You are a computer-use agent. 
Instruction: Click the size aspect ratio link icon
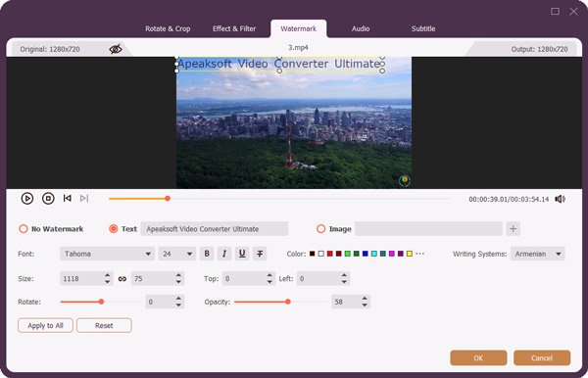tap(122, 279)
